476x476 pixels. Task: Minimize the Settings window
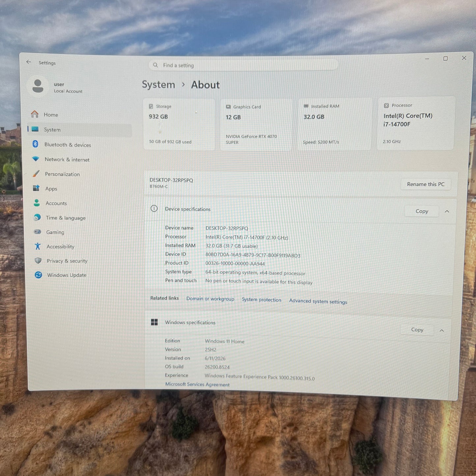click(427, 59)
